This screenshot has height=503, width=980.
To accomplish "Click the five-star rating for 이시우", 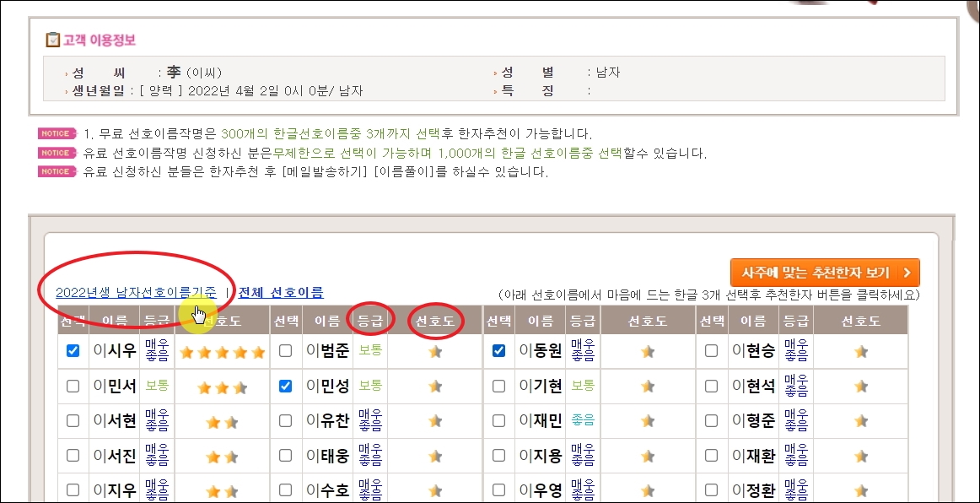I will point(223,352).
